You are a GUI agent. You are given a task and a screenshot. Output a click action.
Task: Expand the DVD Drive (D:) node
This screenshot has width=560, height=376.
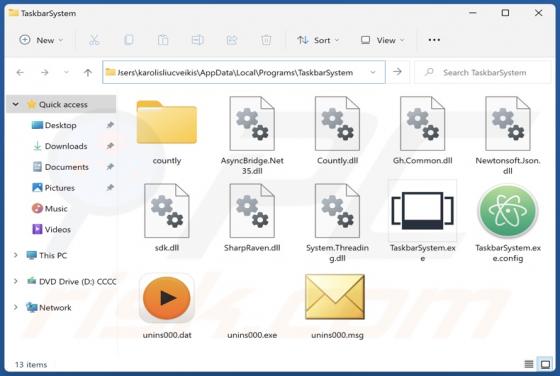15,281
